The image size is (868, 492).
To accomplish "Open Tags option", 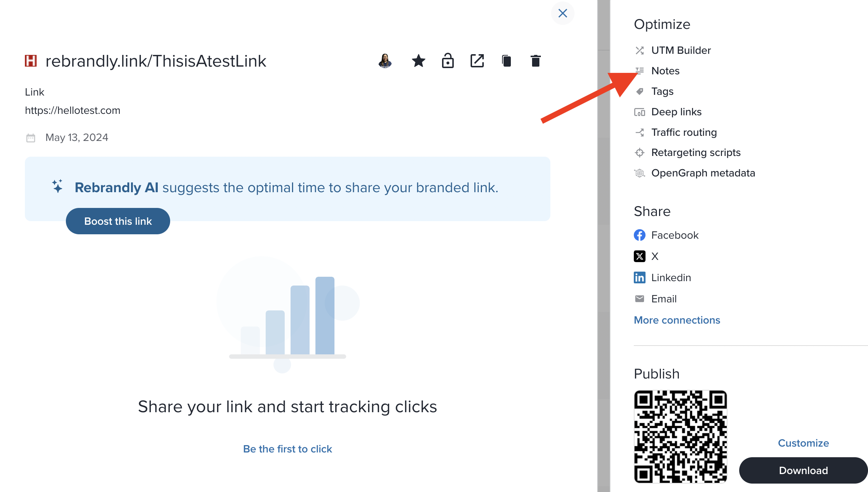I will [662, 91].
